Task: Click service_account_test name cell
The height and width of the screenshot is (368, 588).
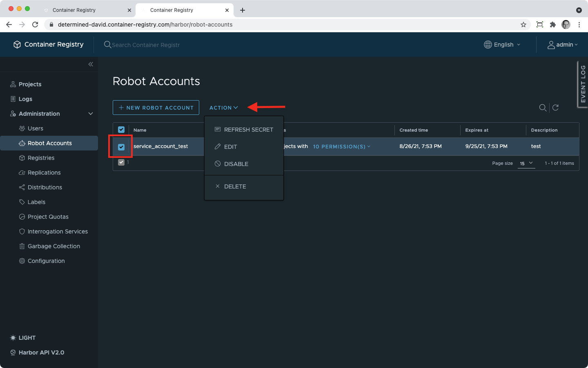Action: [x=160, y=146]
